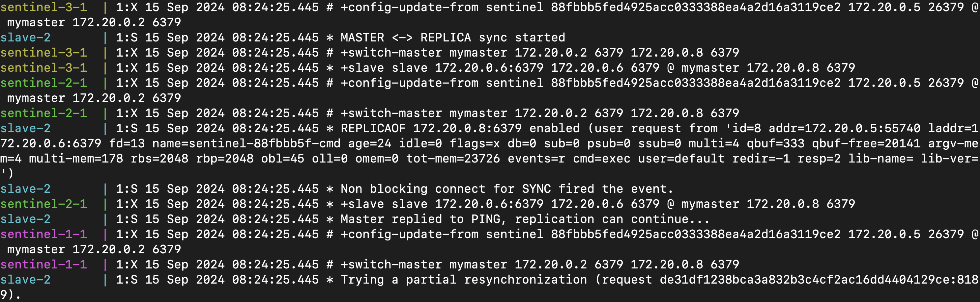Screen dimensions: 980x302
Task: Click "Trying a partial resynchronization" text
Action: tap(463, 280)
